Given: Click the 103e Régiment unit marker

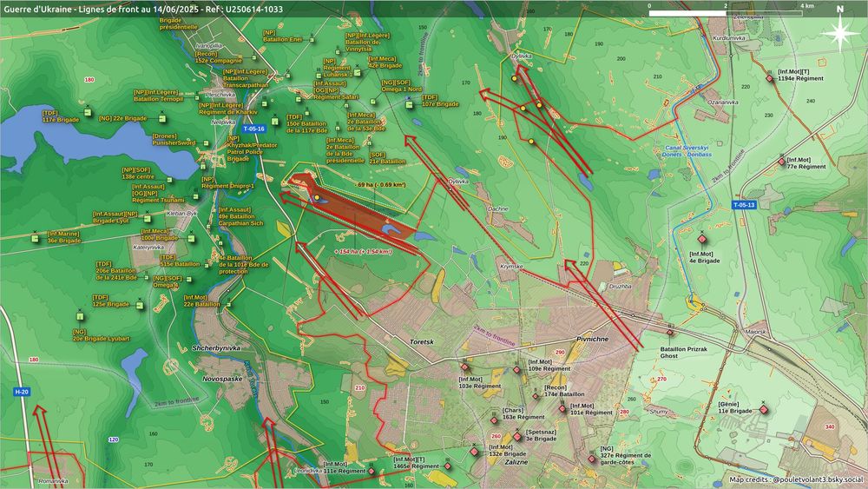Looking at the screenshot, I should click(x=465, y=367).
